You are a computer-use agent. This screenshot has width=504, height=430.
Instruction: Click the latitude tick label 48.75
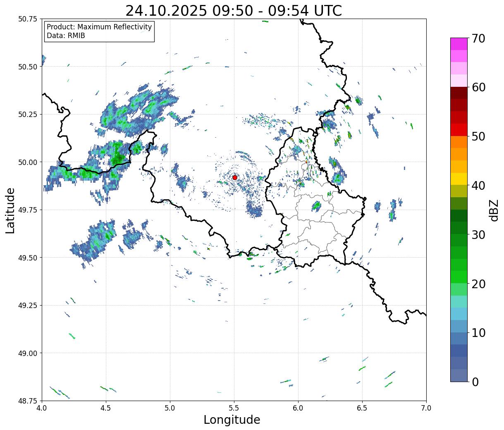coord(28,401)
